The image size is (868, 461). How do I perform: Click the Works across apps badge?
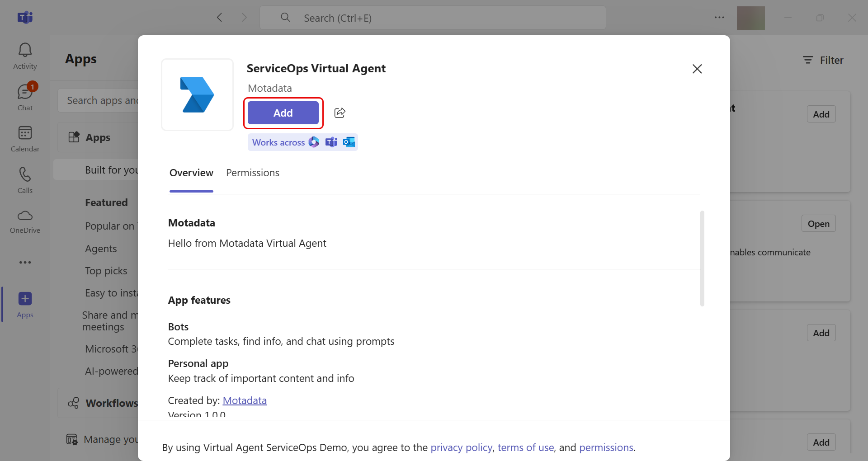302,142
